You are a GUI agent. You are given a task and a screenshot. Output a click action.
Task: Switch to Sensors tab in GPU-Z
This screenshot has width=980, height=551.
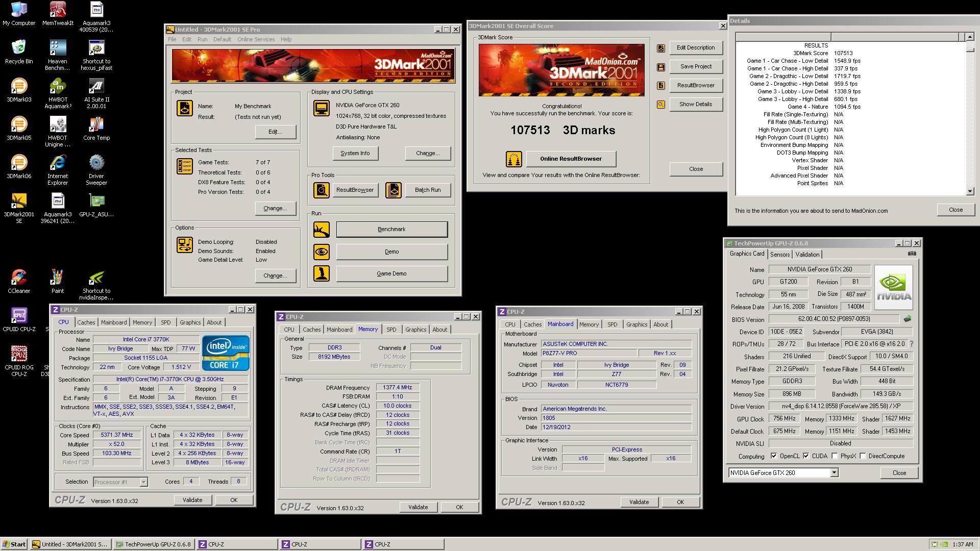click(779, 255)
